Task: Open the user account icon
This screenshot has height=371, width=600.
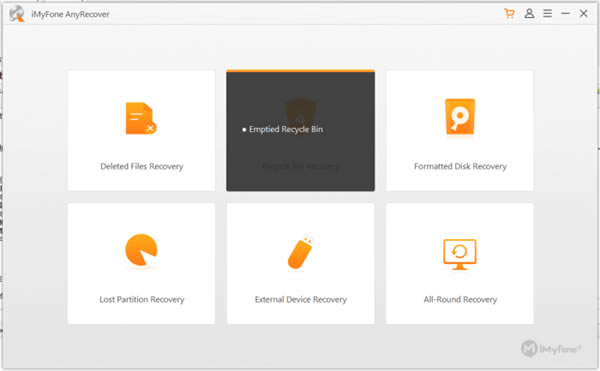Action: (529, 14)
